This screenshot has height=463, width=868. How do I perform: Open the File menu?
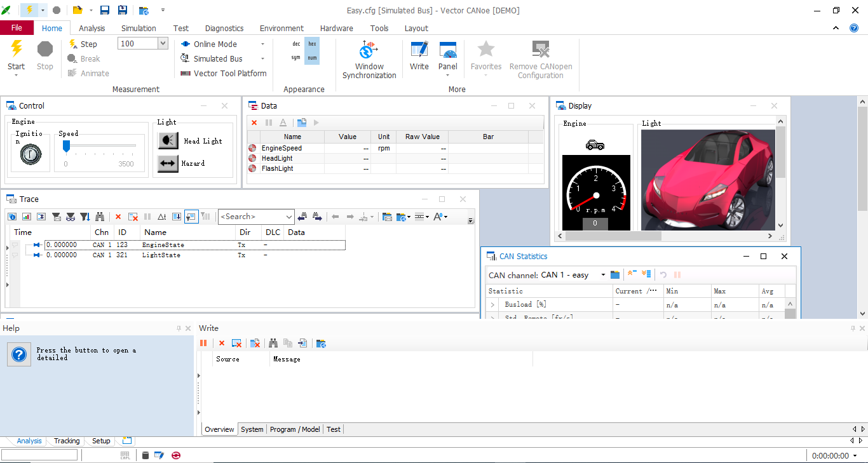pos(17,28)
